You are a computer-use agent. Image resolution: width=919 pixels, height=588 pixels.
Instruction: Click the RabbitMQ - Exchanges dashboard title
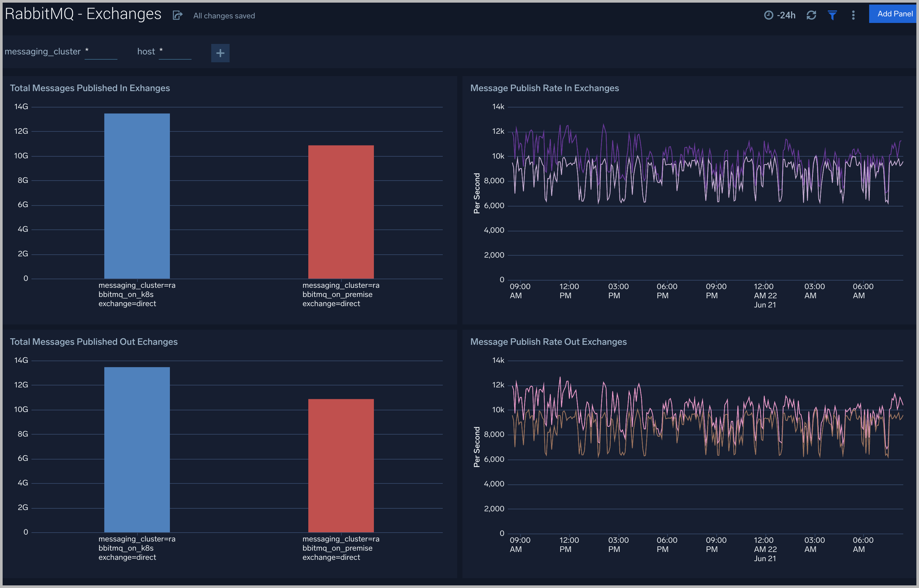(x=83, y=14)
